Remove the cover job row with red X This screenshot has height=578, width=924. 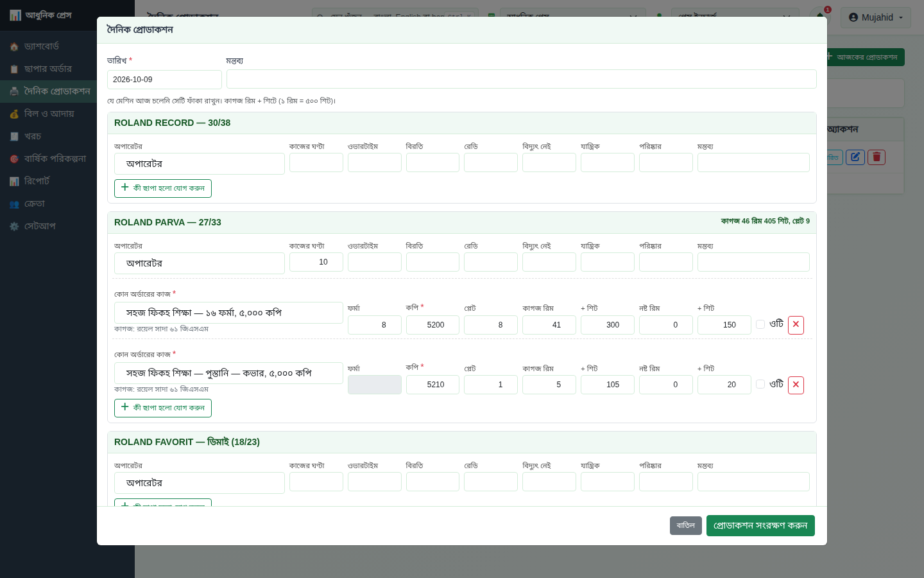796,385
